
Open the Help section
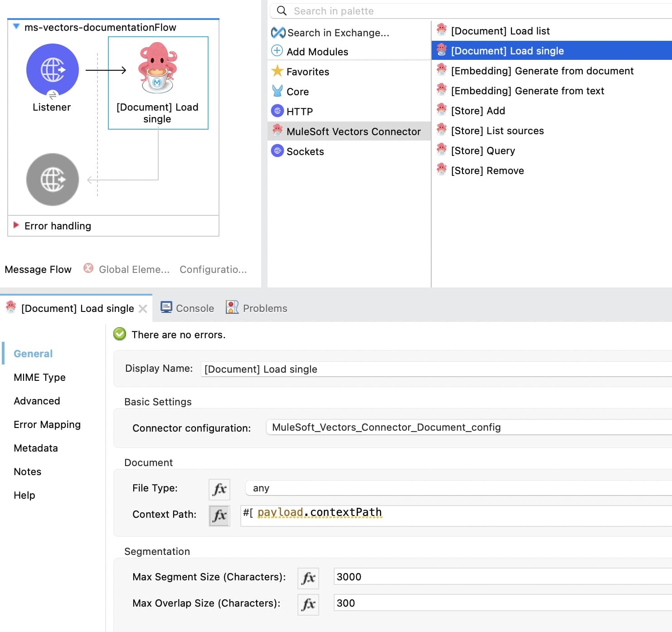(24, 495)
